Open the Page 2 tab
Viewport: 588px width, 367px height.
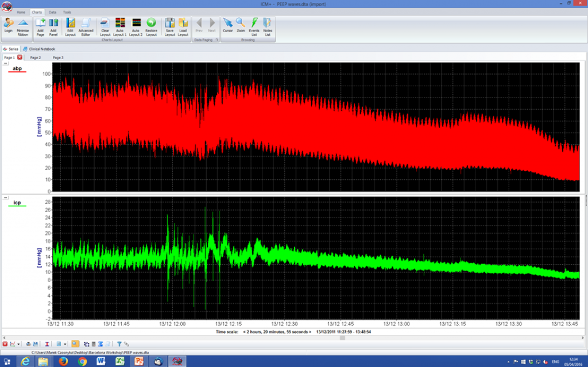(36, 57)
